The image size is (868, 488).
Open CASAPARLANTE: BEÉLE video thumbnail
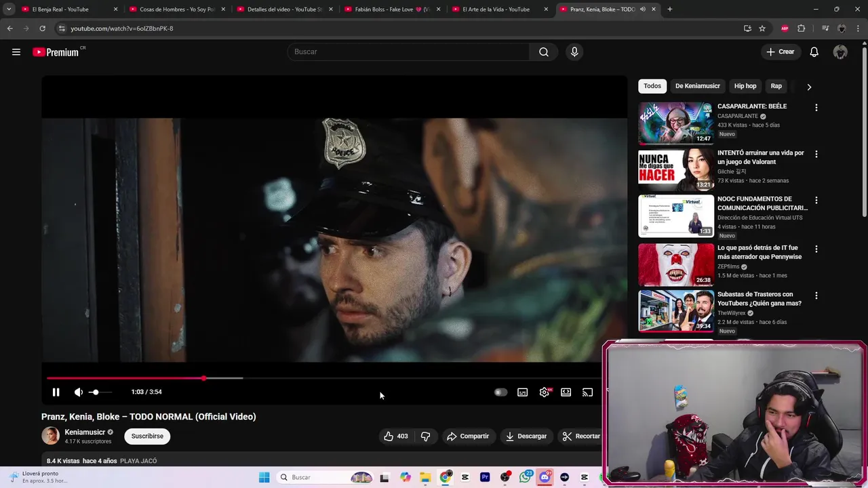[x=676, y=123]
